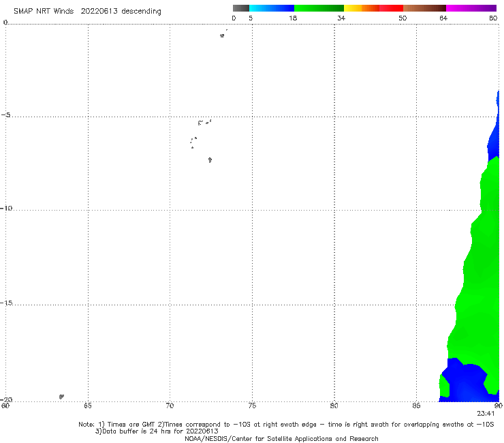Click the latitude label '-20'
This screenshot has width=504, height=443.
click(6, 399)
